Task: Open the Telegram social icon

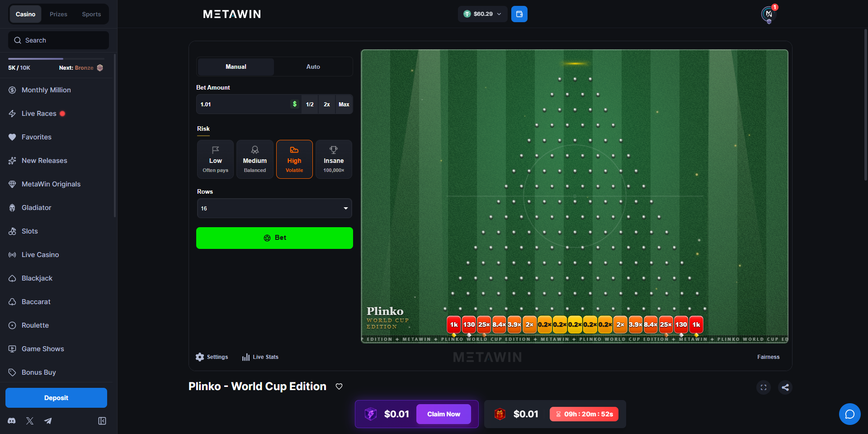Action: click(x=48, y=421)
